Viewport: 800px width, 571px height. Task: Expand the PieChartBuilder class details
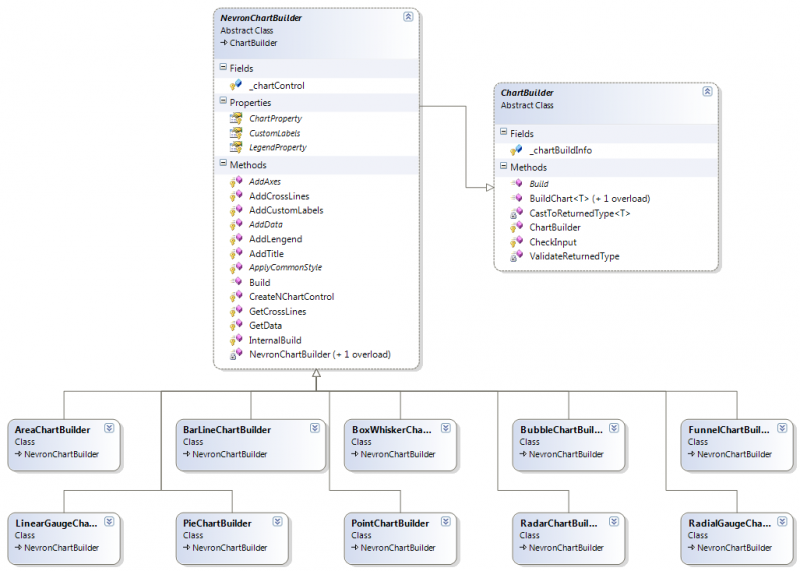pos(277,521)
